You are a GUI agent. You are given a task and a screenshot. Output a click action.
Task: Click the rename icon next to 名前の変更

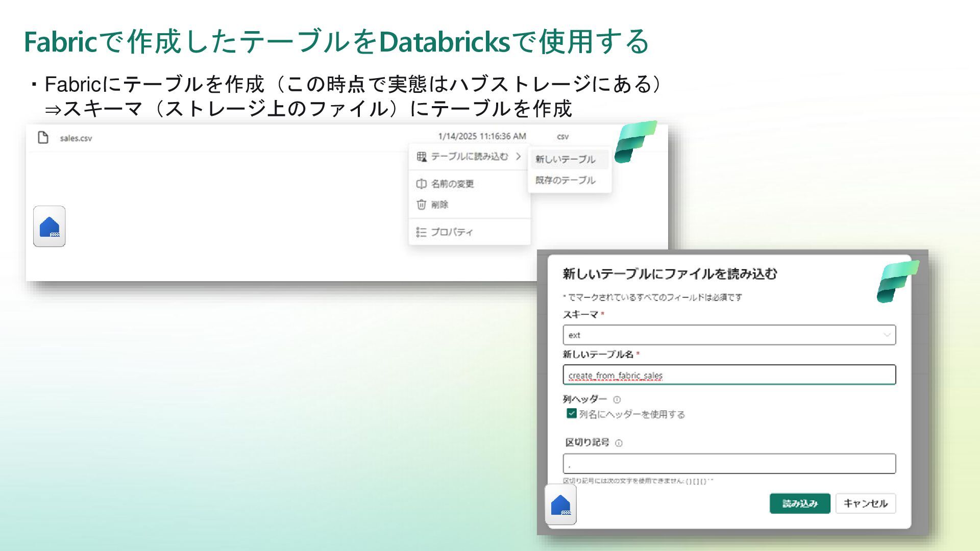click(421, 184)
